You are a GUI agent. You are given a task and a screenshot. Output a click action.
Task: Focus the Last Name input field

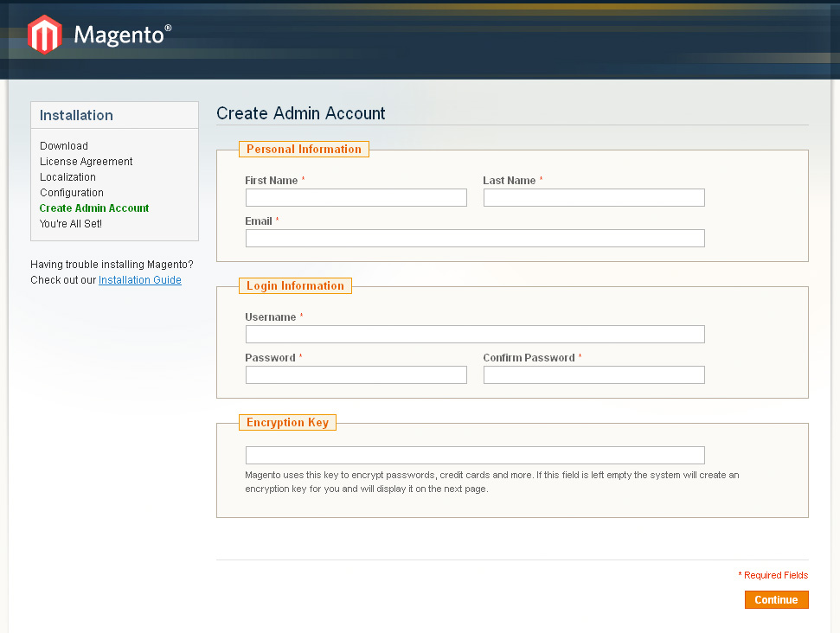[x=594, y=198]
